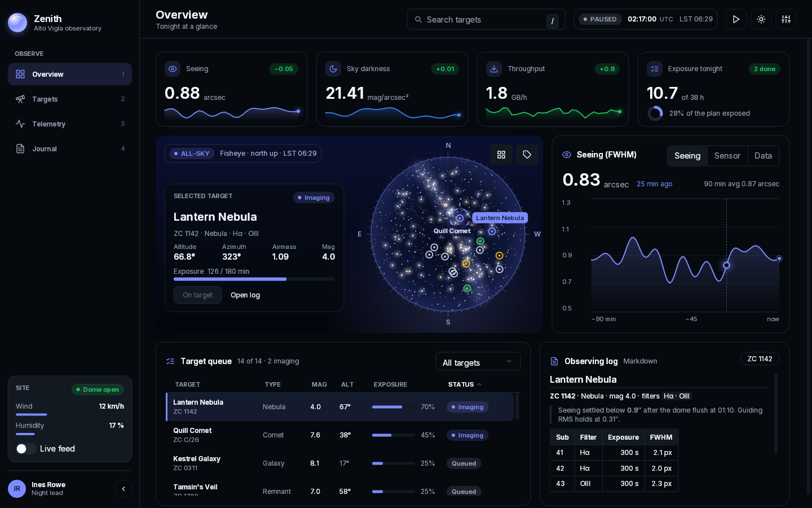The width and height of the screenshot is (812, 508).
Task: Open Targets in the sidebar
Action: (70, 99)
